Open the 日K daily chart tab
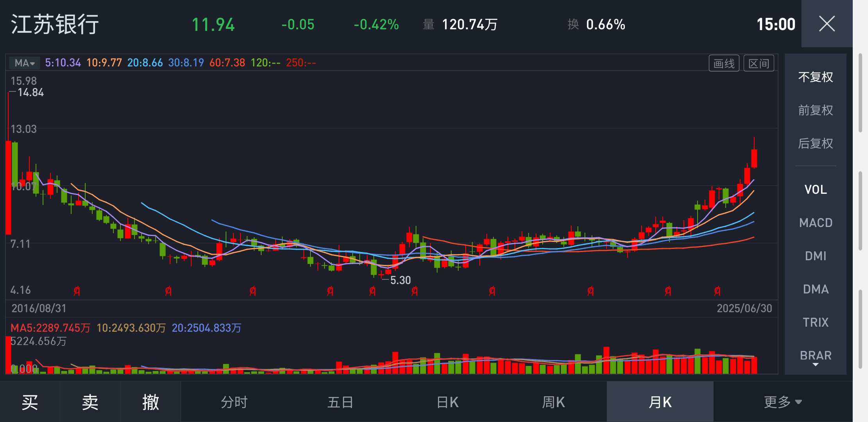 pos(447,402)
